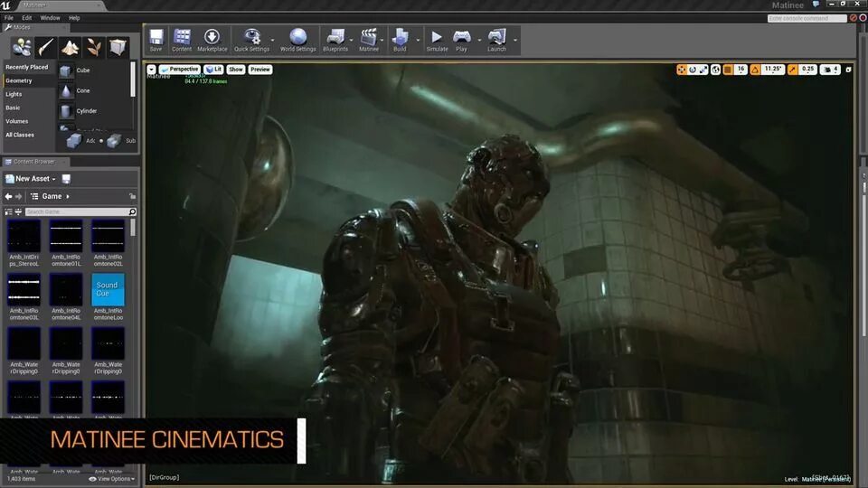Click the Matinee clapperboard icon

click(369, 37)
